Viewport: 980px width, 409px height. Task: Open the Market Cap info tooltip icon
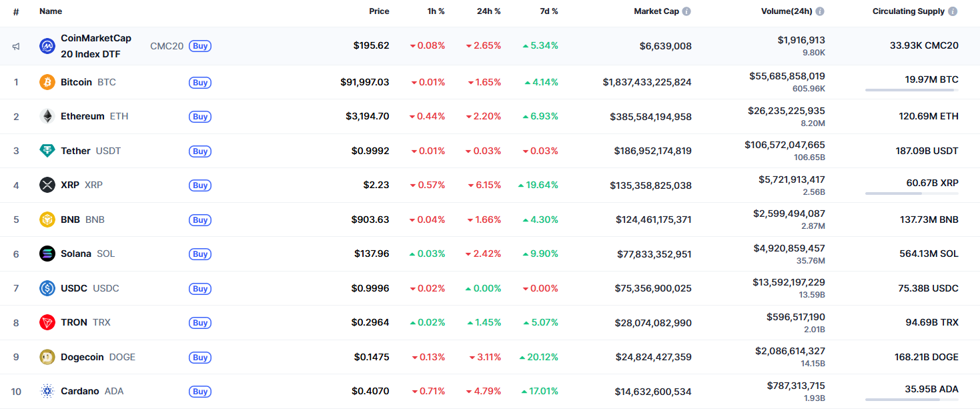[687, 11]
